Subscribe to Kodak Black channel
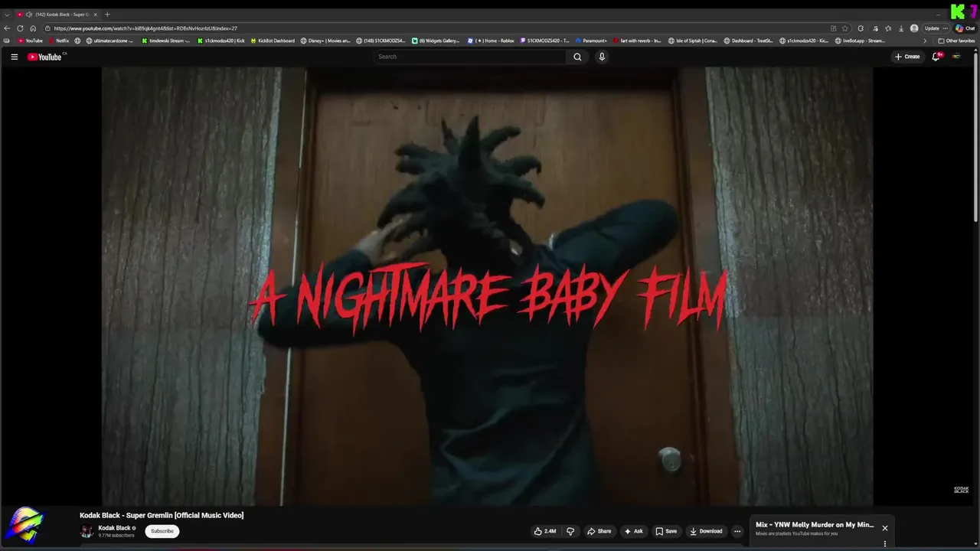 click(x=162, y=531)
